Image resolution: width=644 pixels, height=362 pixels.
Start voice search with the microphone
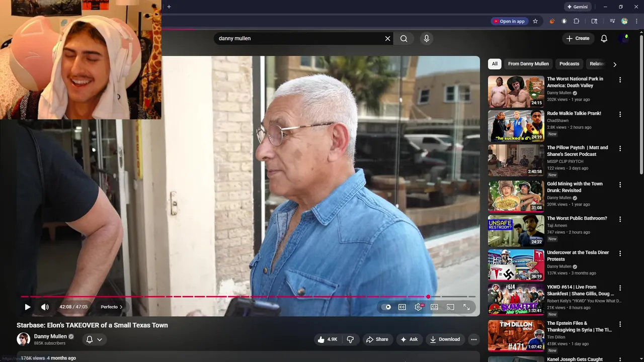tap(427, 38)
